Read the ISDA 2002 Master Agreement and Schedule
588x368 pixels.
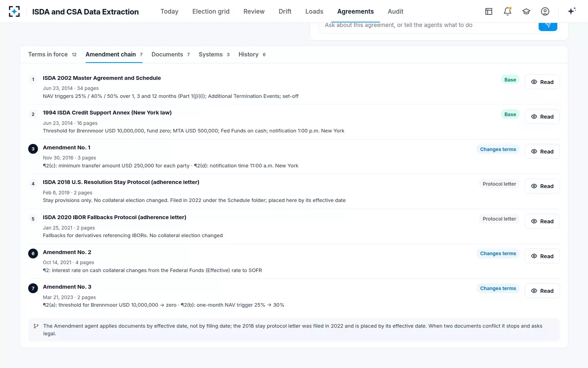click(x=542, y=82)
